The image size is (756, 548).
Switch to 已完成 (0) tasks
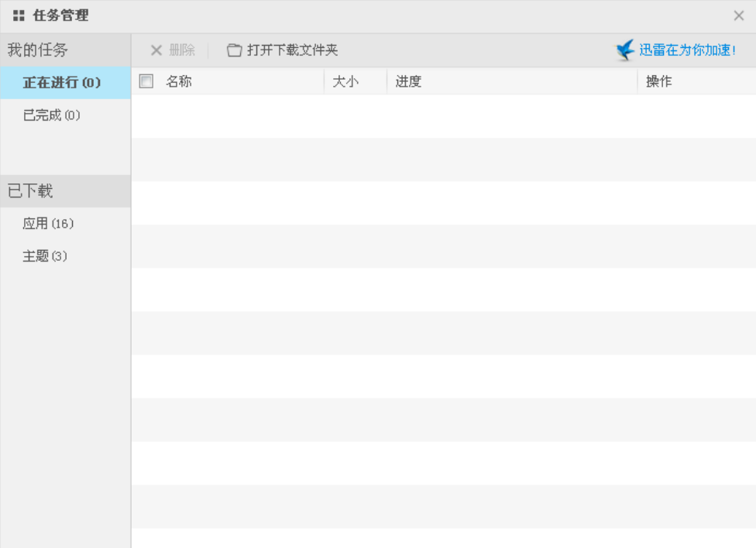pos(51,115)
